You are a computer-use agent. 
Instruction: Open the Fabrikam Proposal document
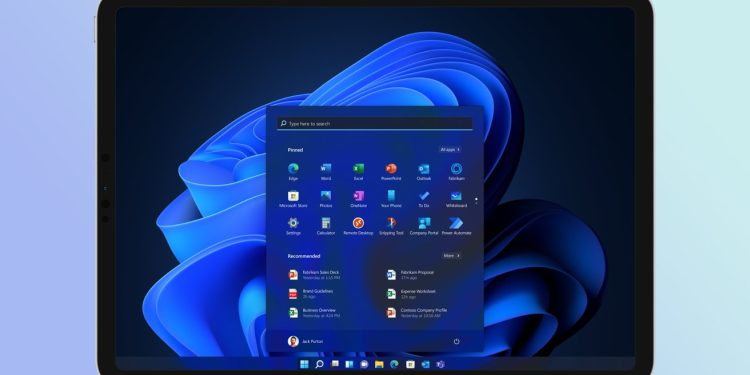pos(410,275)
